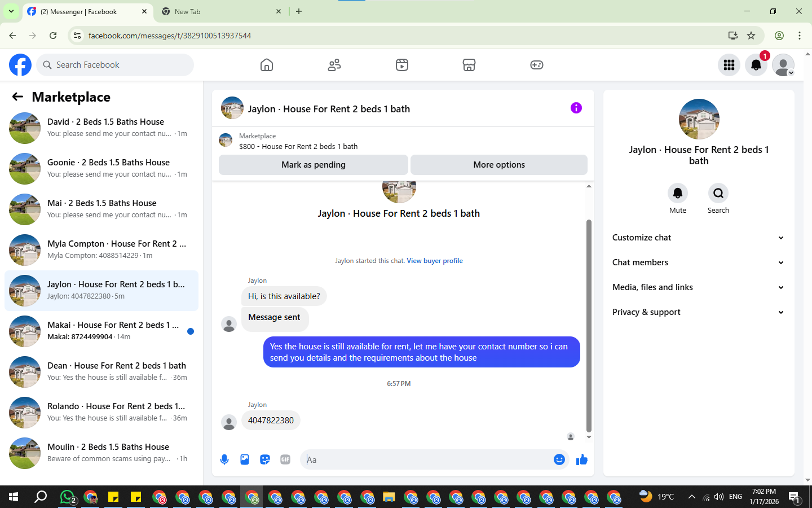Click the microphone voice clip icon
This screenshot has width=812, height=508.
click(x=224, y=459)
